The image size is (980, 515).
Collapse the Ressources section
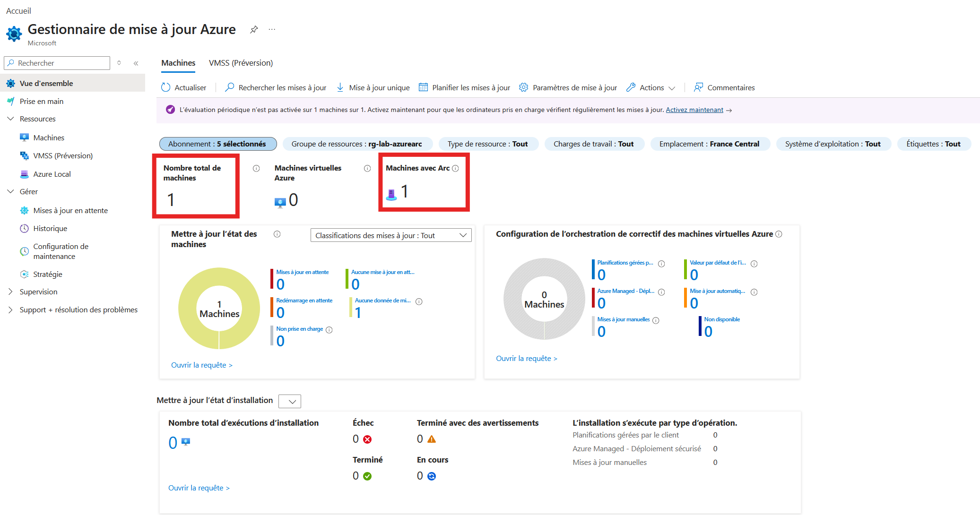(x=11, y=119)
